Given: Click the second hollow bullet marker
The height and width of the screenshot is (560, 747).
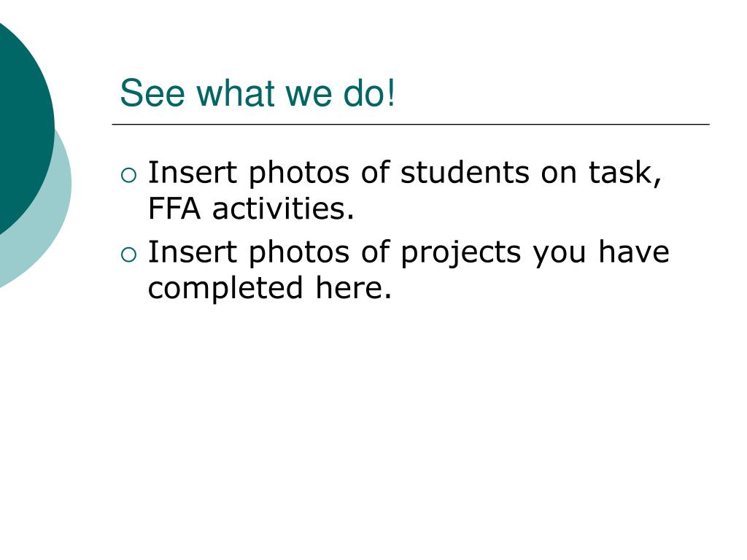Looking at the screenshot, I should coord(128,255).
